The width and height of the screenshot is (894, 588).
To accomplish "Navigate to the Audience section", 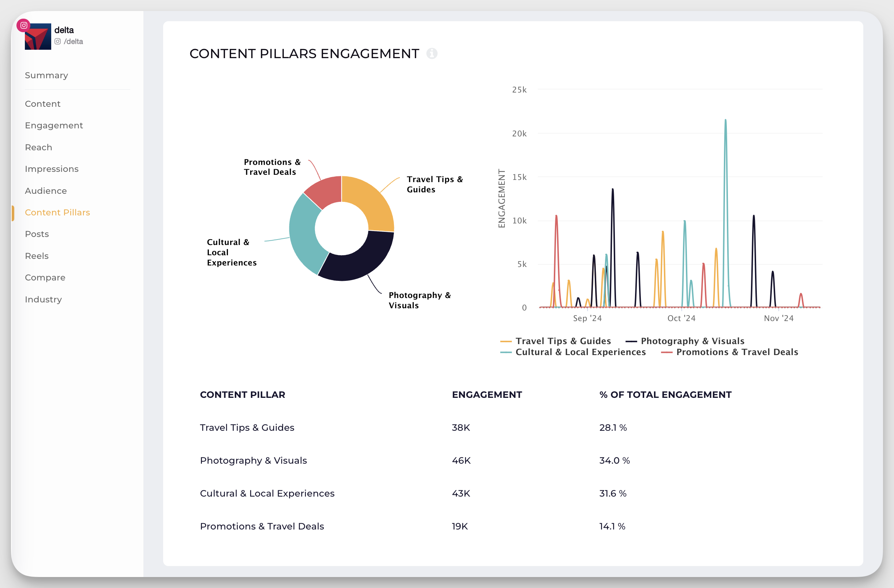I will pos(46,190).
